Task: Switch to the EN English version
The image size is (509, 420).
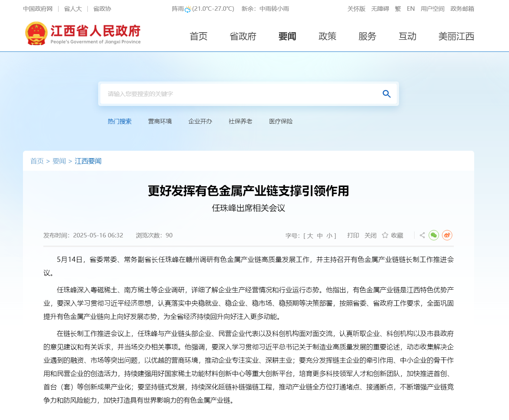Action: [410, 9]
